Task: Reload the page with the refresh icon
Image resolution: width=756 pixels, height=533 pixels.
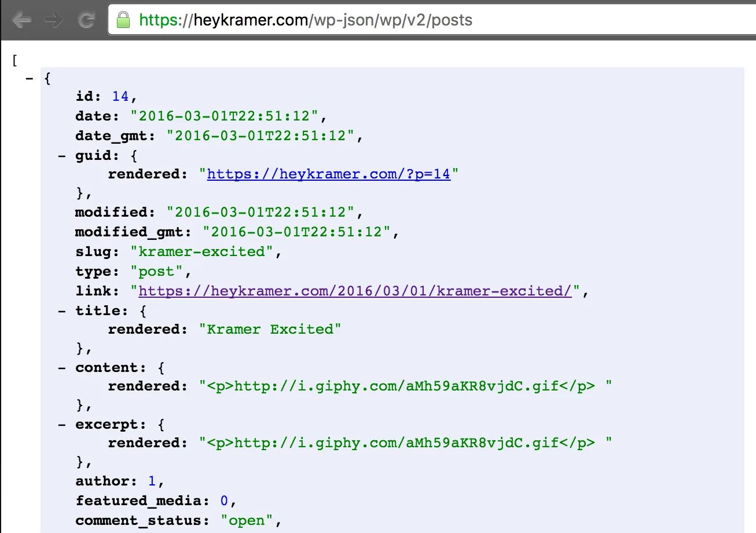Action: click(87, 20)
